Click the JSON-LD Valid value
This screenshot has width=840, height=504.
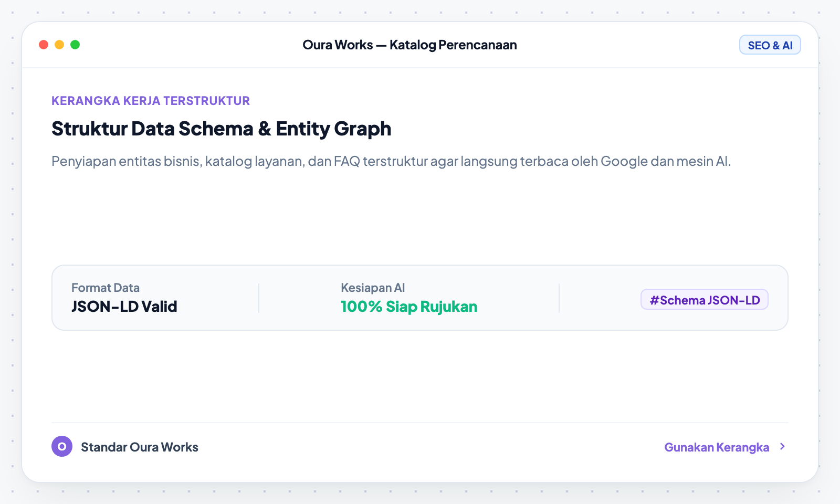pos(124,307)
